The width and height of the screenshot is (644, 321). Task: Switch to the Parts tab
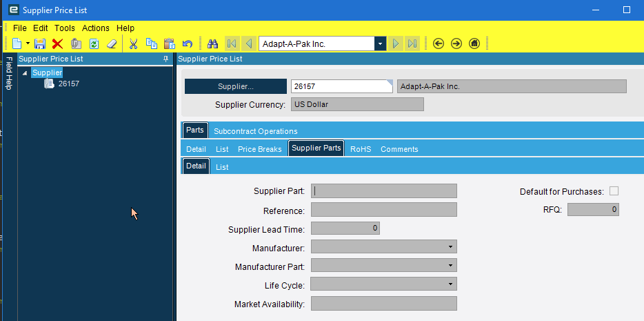point(195,130)
